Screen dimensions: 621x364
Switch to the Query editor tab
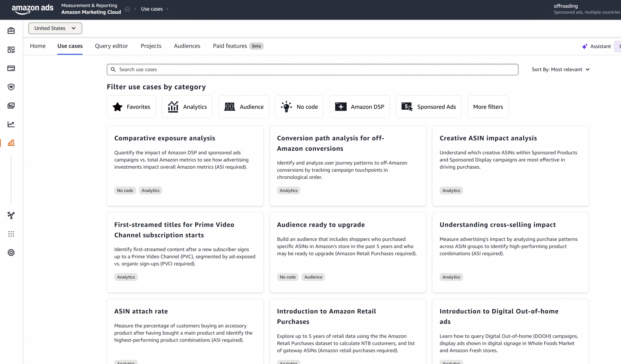pyautogui.click(x=112, y=46)
